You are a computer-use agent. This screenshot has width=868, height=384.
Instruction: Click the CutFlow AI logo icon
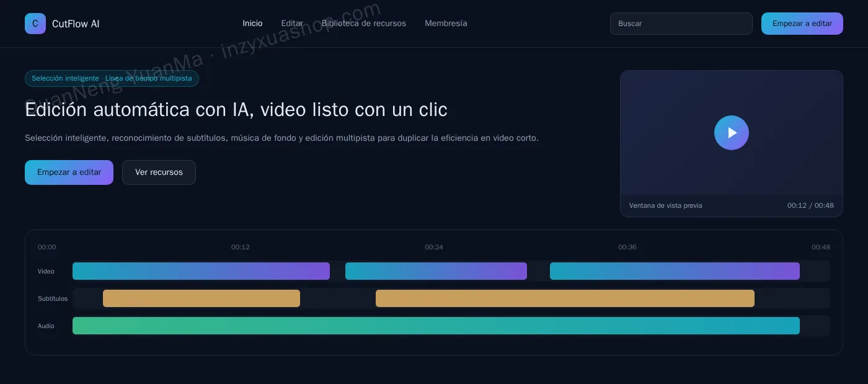(35, 24)
